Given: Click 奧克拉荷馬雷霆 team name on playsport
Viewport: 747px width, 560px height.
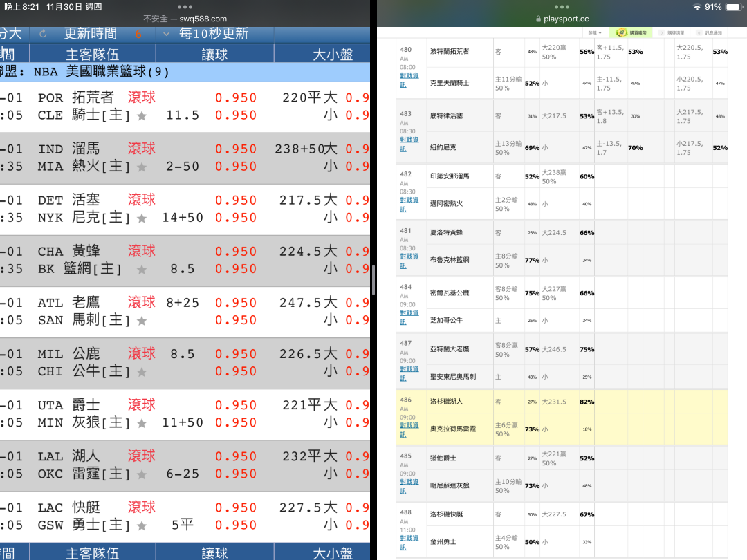Looking at the screenshot, I should click(453, 429).
